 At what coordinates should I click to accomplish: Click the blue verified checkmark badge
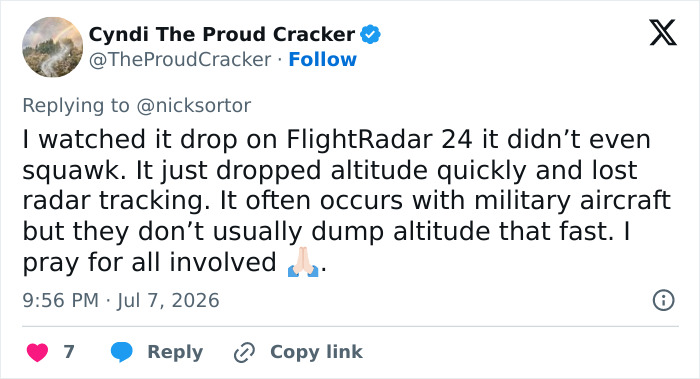[x=370, y=34]
